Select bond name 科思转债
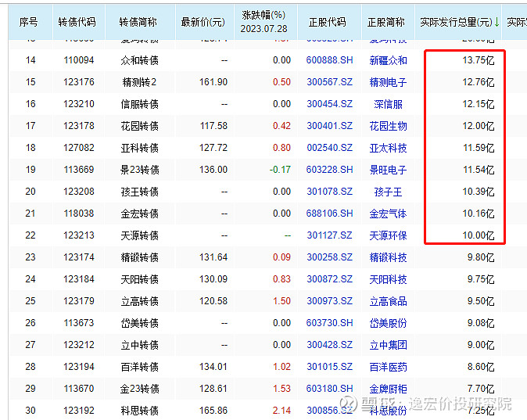Screen dimensions: 527x420 point(139,411)
